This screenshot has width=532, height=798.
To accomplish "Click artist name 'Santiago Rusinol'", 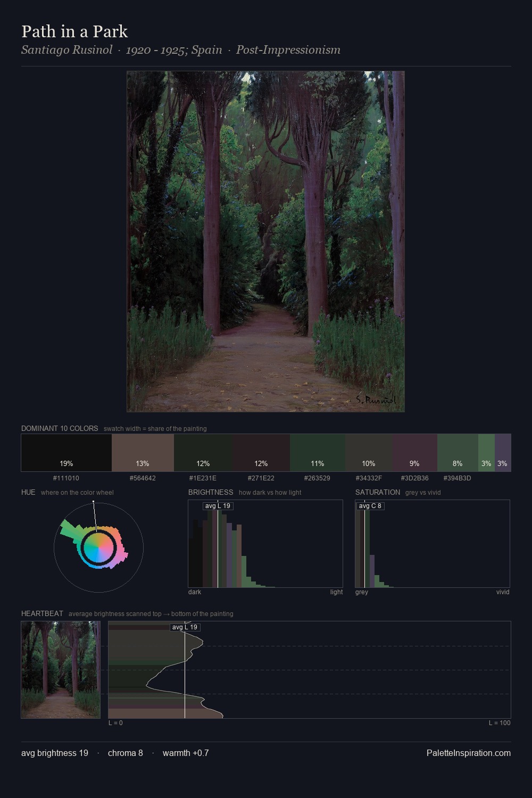I will click(67, 50).
